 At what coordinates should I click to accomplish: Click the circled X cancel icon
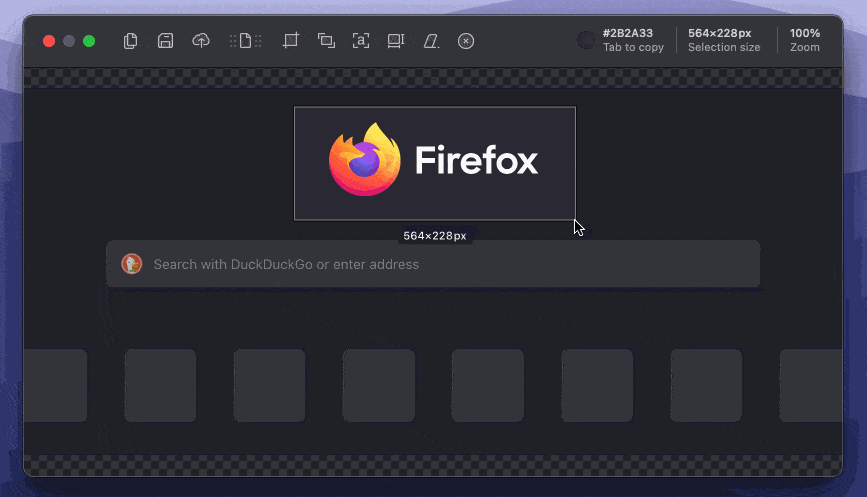pyautogui.click(x=466, y=41)
